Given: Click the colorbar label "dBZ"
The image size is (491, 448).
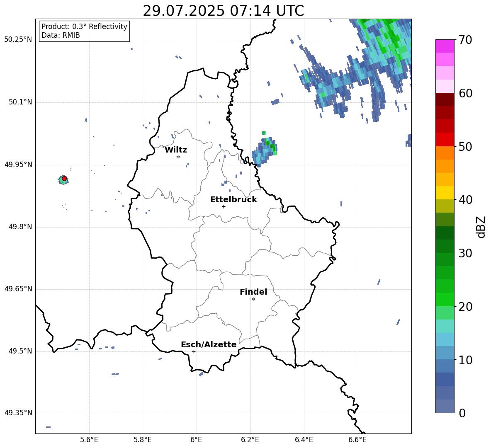Looking at the screenshot, I should point(481,227).
